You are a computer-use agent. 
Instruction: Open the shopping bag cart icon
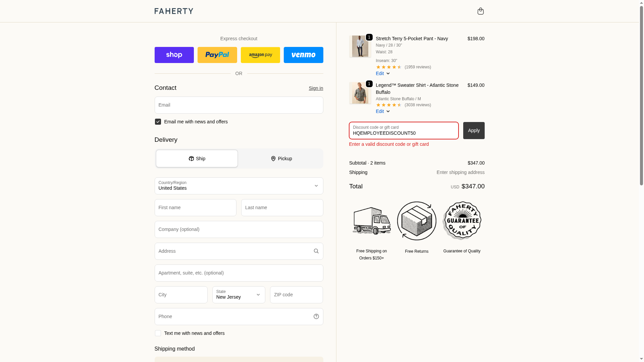point(480,11)
